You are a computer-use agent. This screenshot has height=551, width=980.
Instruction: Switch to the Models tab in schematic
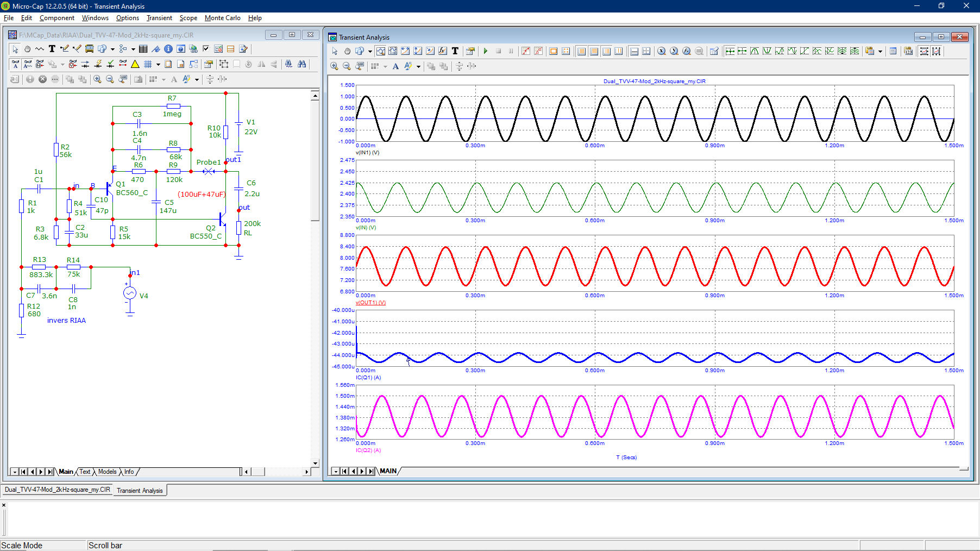107,472
